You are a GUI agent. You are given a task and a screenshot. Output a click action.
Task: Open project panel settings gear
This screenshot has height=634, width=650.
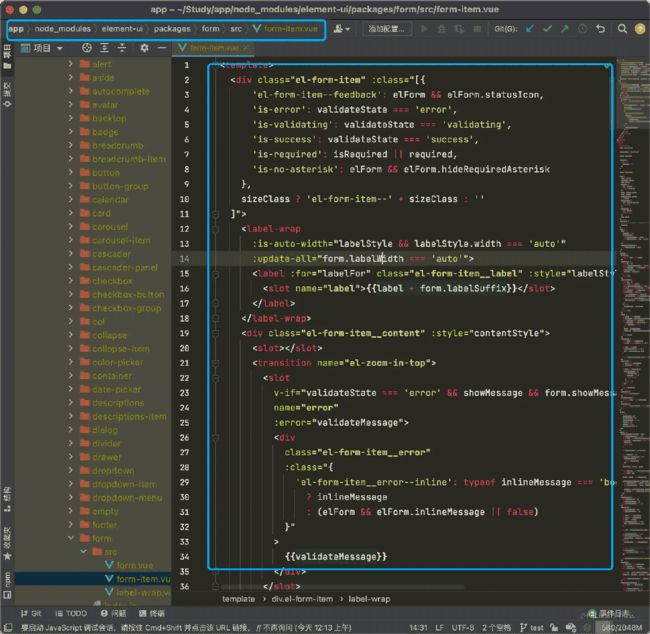(x=144, y=48)
